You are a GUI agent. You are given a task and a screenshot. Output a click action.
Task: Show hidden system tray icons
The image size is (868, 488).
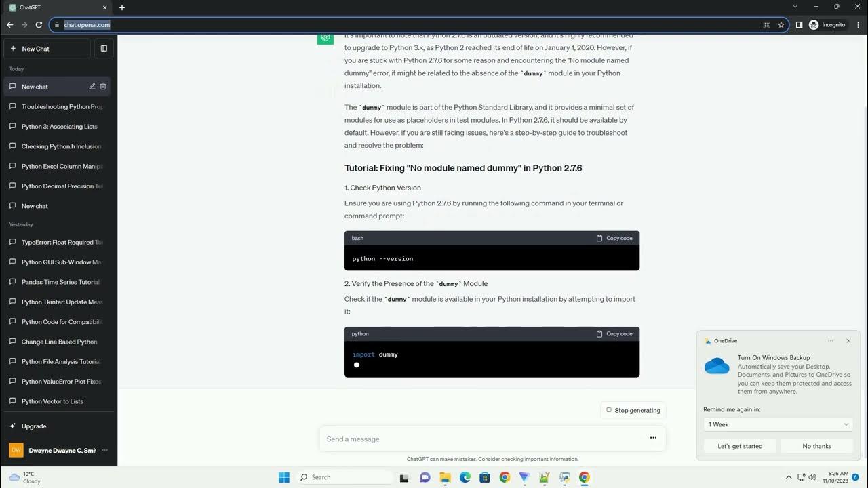(789, 477)
